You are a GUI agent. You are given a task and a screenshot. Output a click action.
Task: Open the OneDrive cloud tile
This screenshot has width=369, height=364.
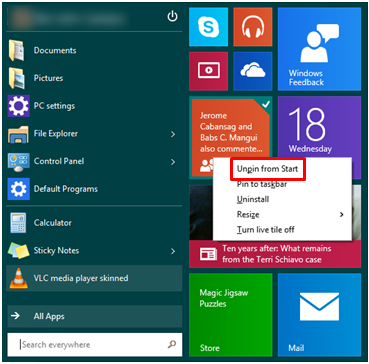tap(253, 71)
